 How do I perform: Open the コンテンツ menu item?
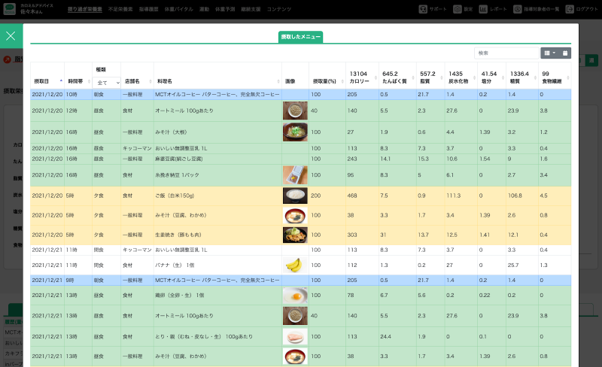tap(279, 9)
